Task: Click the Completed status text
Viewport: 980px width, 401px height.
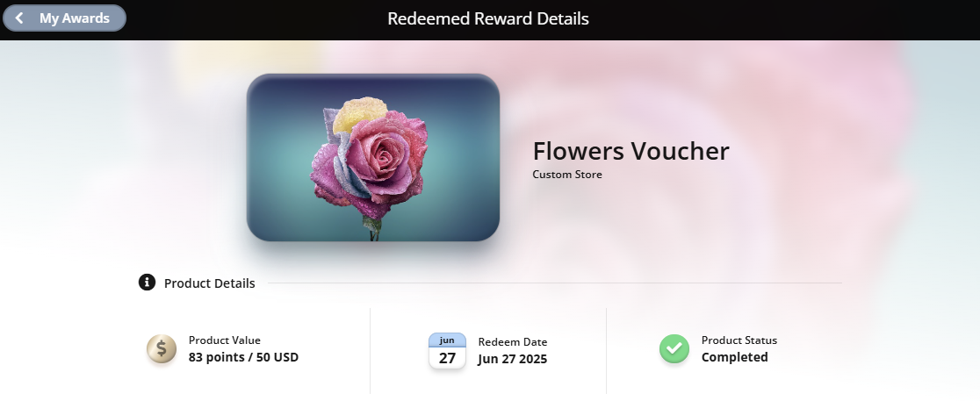Action: click(734, 357)
